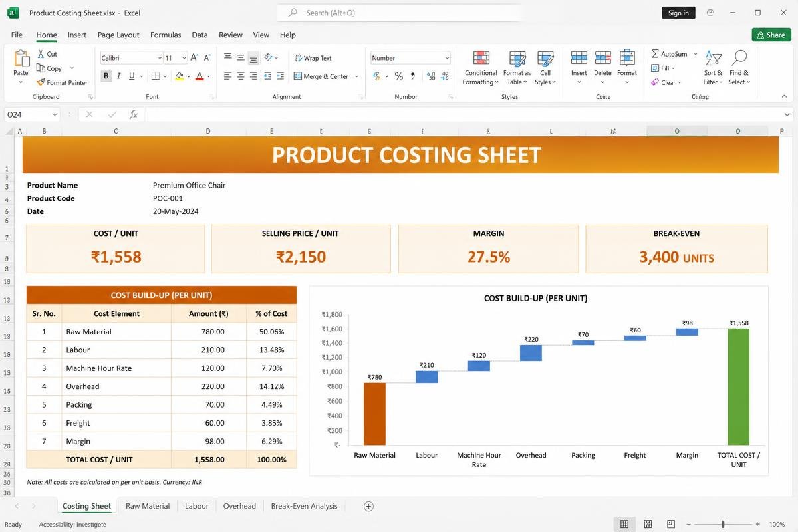Apply the red font color swatch

199,76
